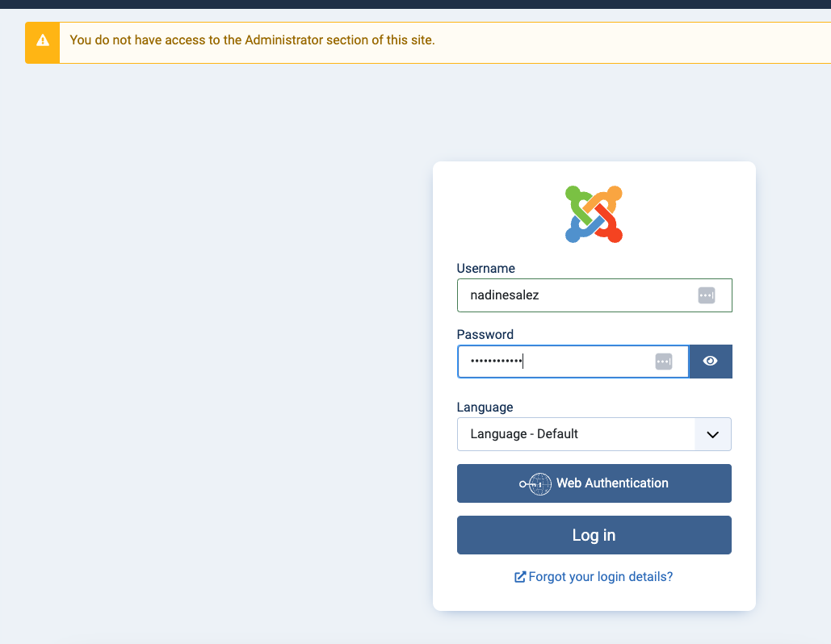Click the warning triangle icon in the alert

(x=42, y=40)
